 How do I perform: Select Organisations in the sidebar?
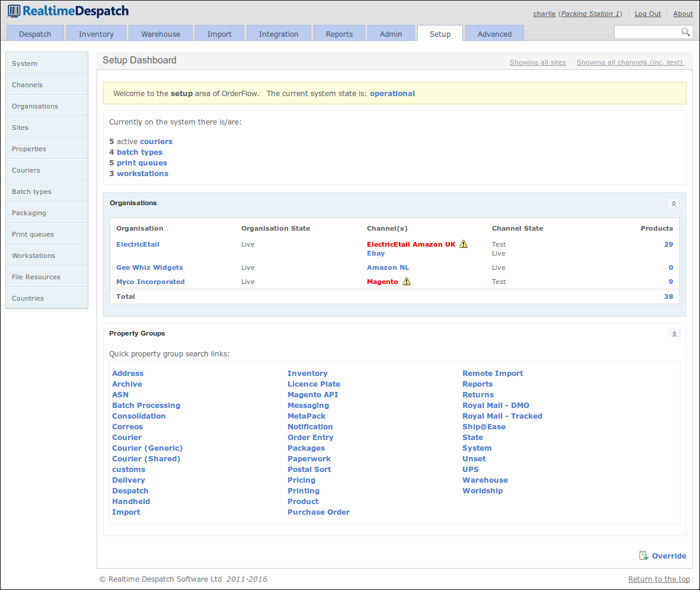pyautogui.click(x=47, y=106)
